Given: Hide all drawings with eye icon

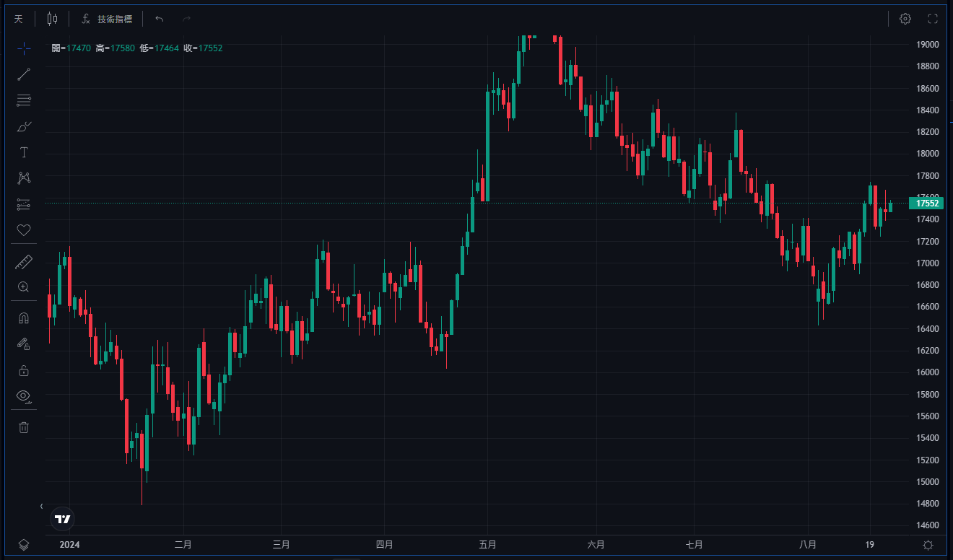Looking at the screenshot, I should (24, 395).
